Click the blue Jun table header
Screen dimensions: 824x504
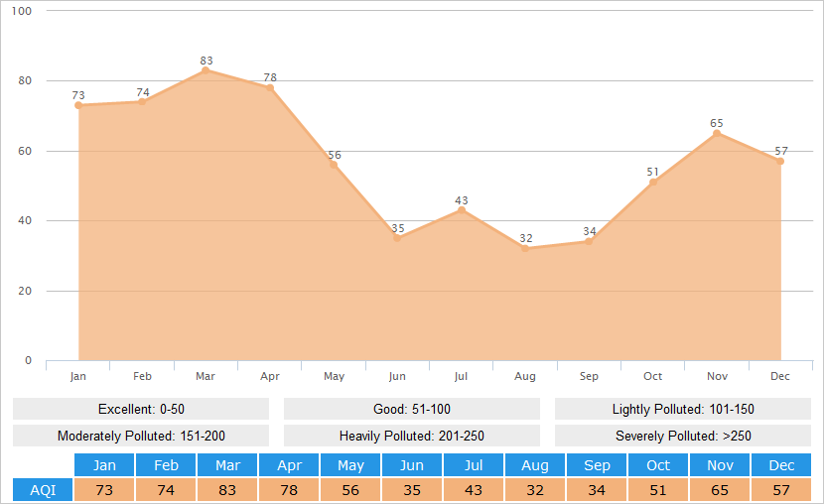coord(412,465)
